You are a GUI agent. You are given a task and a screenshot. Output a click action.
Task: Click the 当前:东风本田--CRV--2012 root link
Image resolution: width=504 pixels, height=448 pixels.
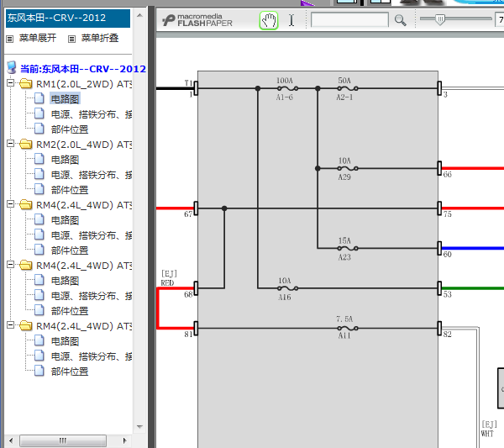[x=83, y=69]
